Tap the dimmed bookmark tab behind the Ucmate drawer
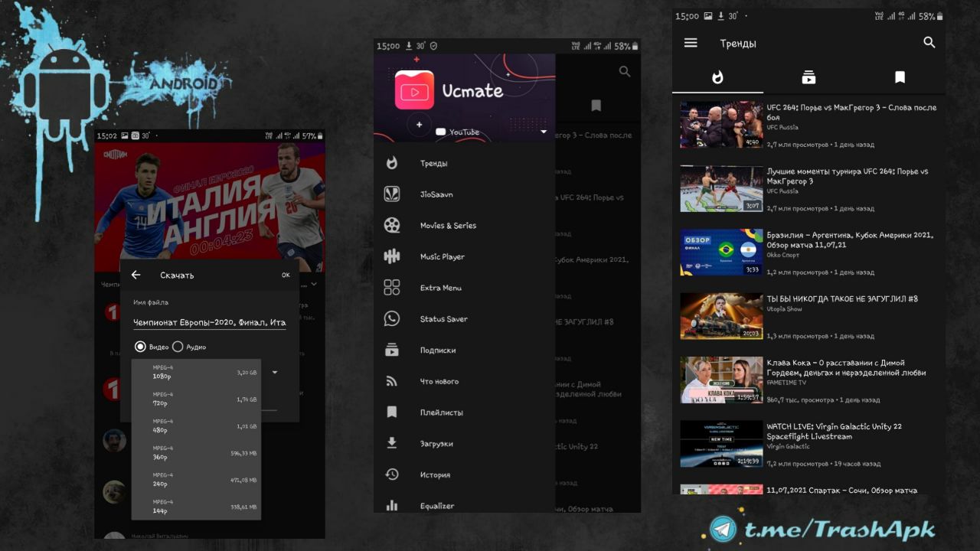This screenshot has height=551, width=980. point(596,106)
